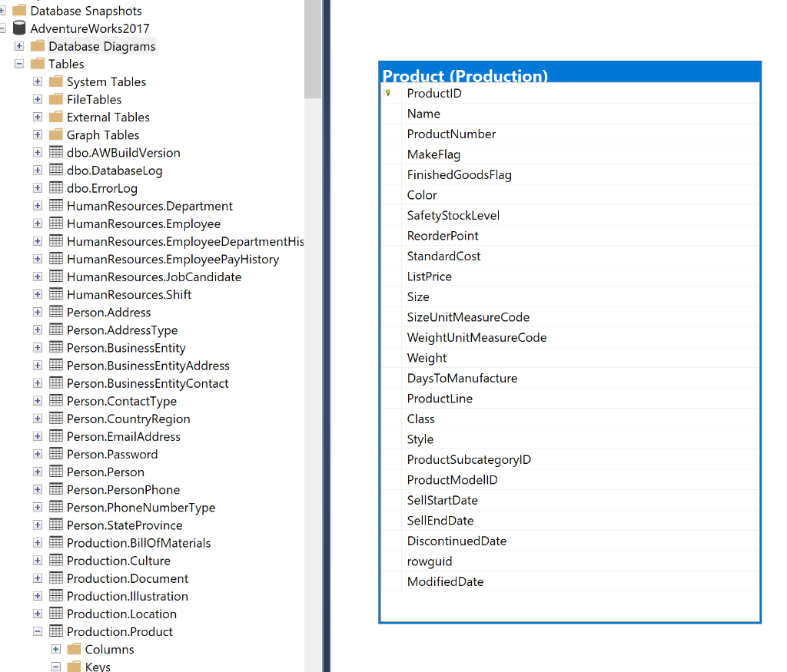This screenshot has height=672, width=787.
Task: Select Person.ContactType in the tree
Action: pos(121,401)
